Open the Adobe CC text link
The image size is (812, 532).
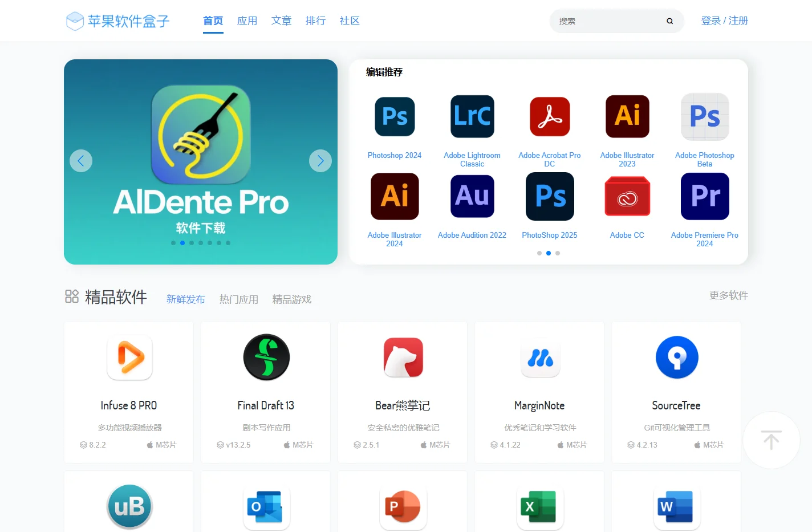click(x=627, y=235)
